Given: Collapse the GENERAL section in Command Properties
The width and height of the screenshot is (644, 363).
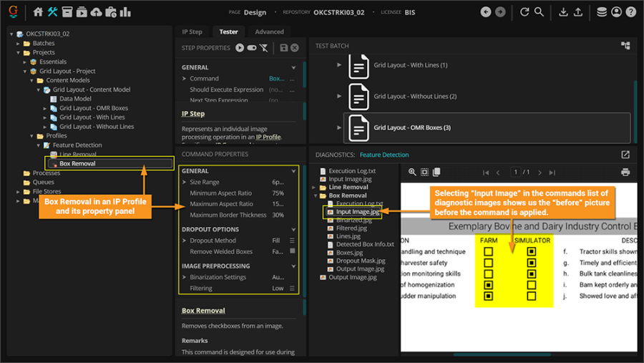Looking at the screenshot, I should (x=293, y=171).
